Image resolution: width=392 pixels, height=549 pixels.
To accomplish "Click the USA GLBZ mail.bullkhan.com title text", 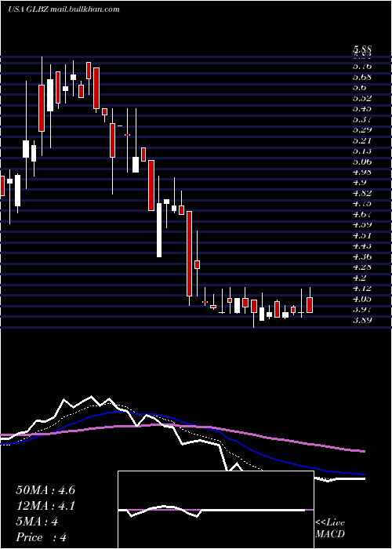I will tap(64, 9).
